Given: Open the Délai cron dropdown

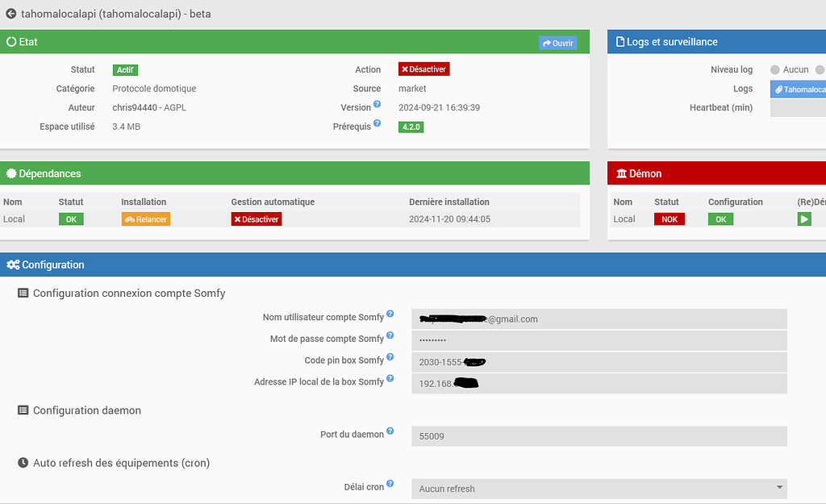Looking at the screenshot, I should point(599,488).
